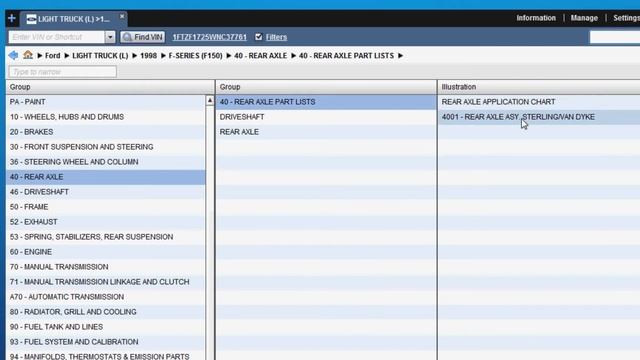Select PA - PAINT group

(106, 102)
